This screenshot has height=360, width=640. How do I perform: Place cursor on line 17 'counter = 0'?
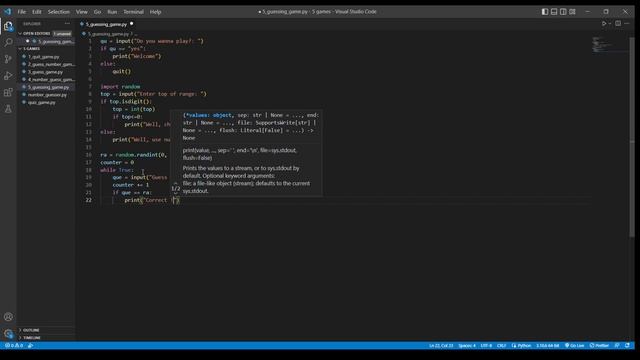point(117,162)
